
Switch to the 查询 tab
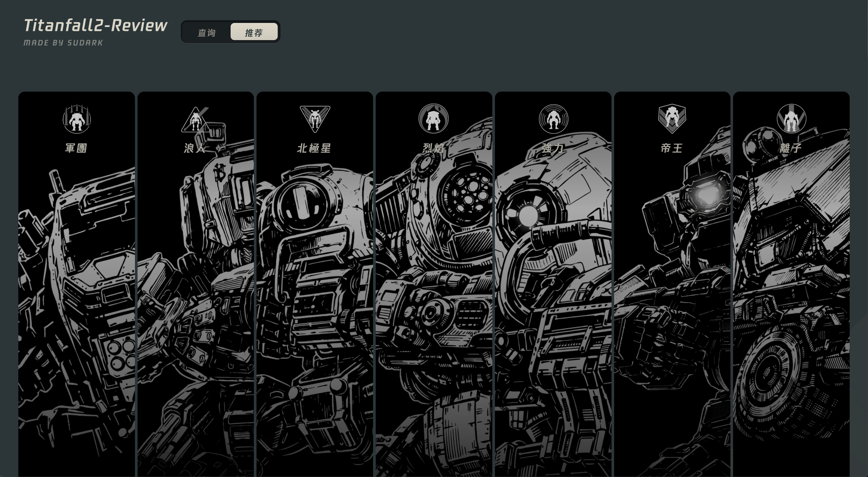206,32
